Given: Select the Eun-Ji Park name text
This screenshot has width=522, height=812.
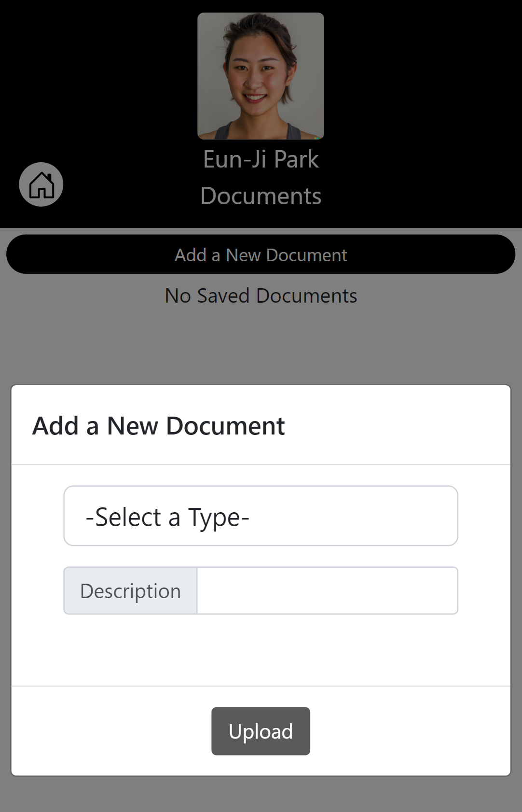Looking at the screenshot, I should click(x=261, y=159).
